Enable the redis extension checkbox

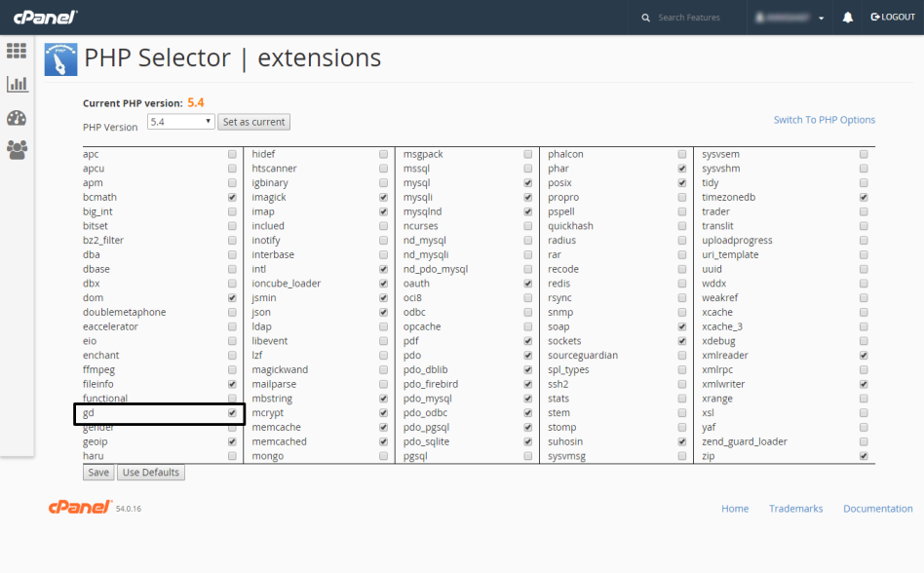coord(682,284)
